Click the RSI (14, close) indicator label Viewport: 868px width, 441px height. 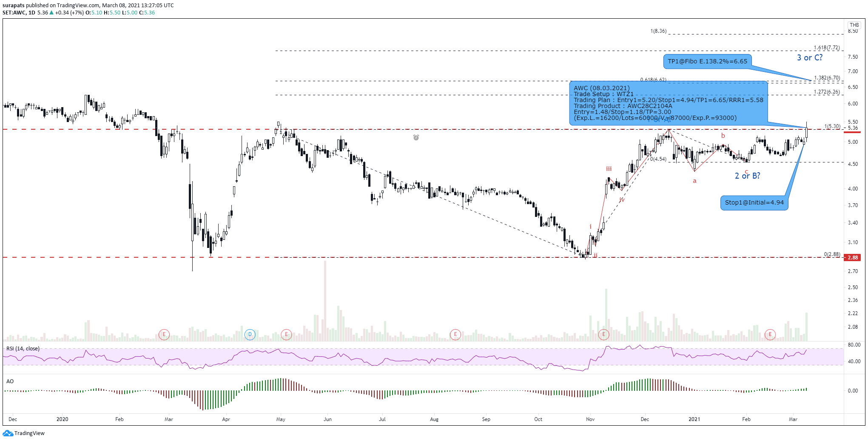23,349
